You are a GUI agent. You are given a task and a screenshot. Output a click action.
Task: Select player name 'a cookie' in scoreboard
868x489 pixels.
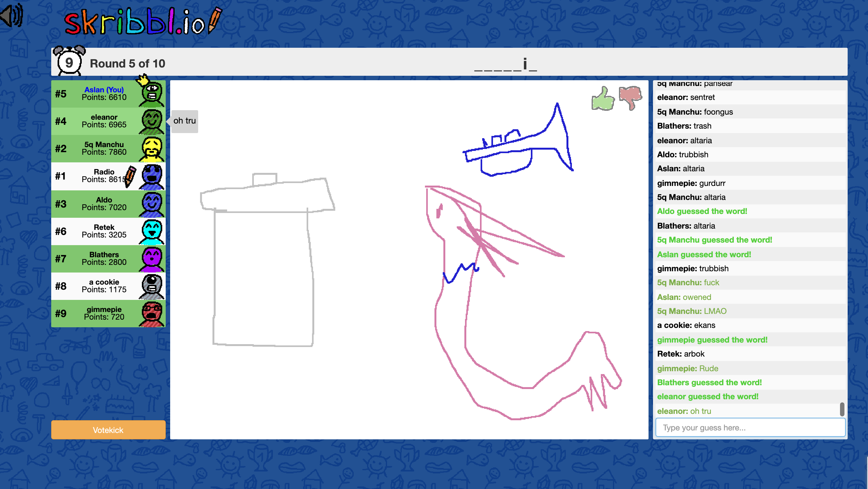[x=104, y=282]
